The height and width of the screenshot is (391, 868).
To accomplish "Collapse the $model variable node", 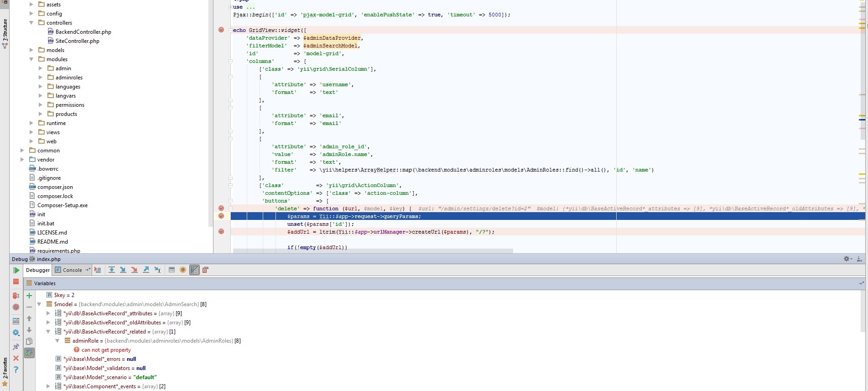I will point(39,304).
